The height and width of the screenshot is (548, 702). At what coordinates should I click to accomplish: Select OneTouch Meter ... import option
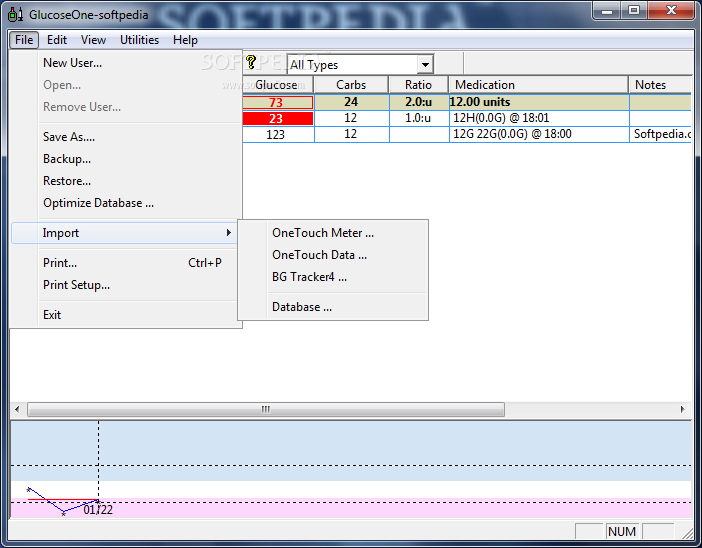(x=334, y=233)
